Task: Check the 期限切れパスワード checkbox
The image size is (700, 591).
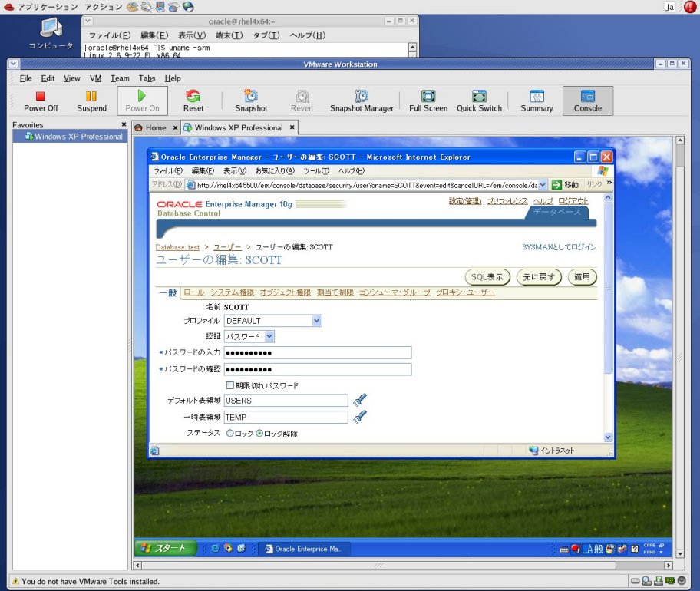Action: 230,385
